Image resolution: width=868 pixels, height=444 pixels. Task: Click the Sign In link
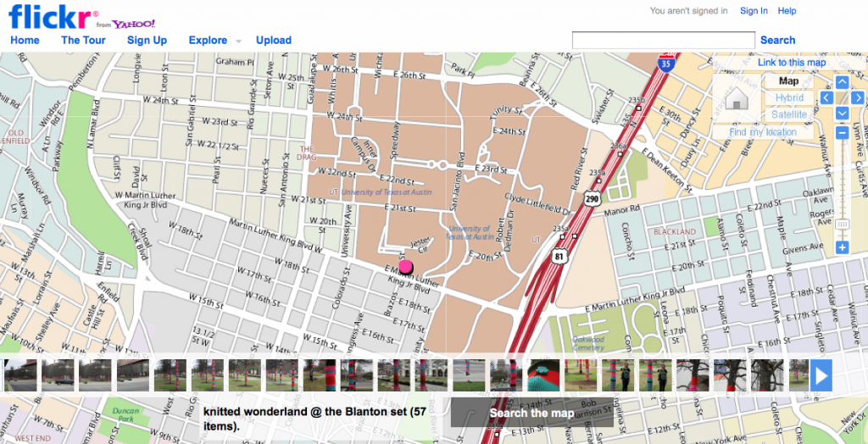click(x=754, y=11)
